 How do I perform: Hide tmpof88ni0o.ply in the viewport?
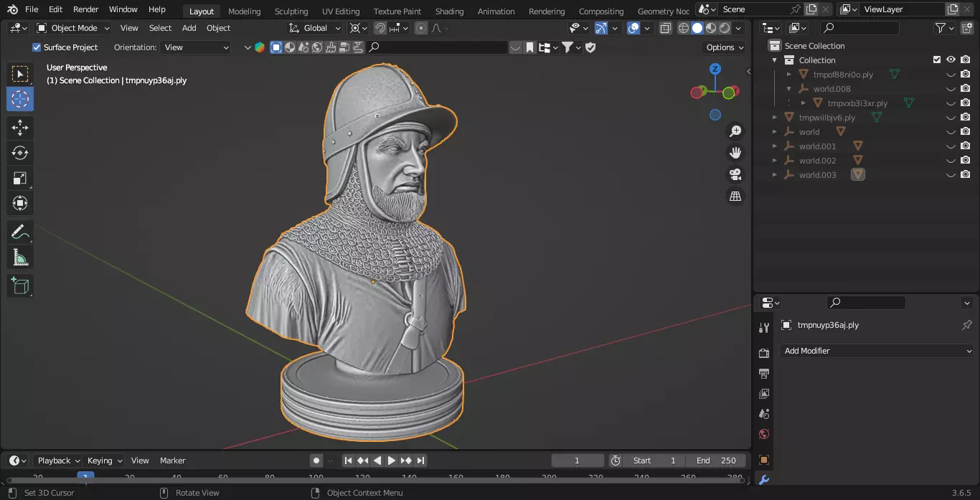951,75
